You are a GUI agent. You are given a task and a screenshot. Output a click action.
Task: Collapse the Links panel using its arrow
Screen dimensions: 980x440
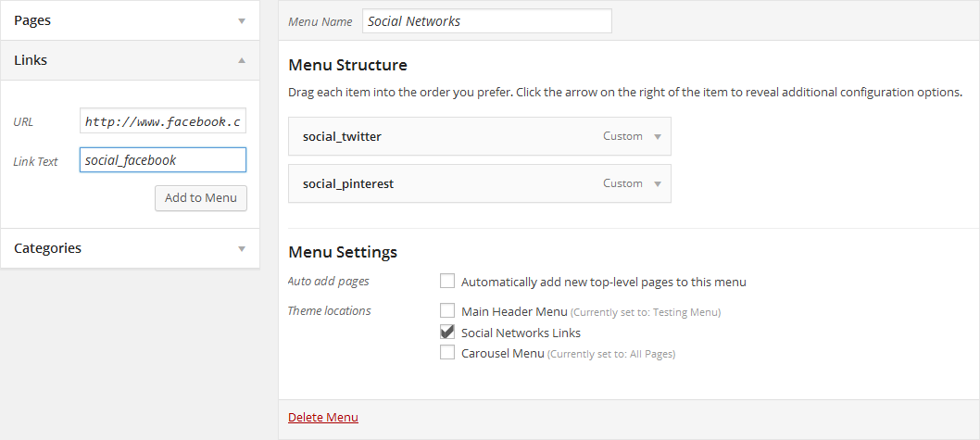tap(242, 60)
